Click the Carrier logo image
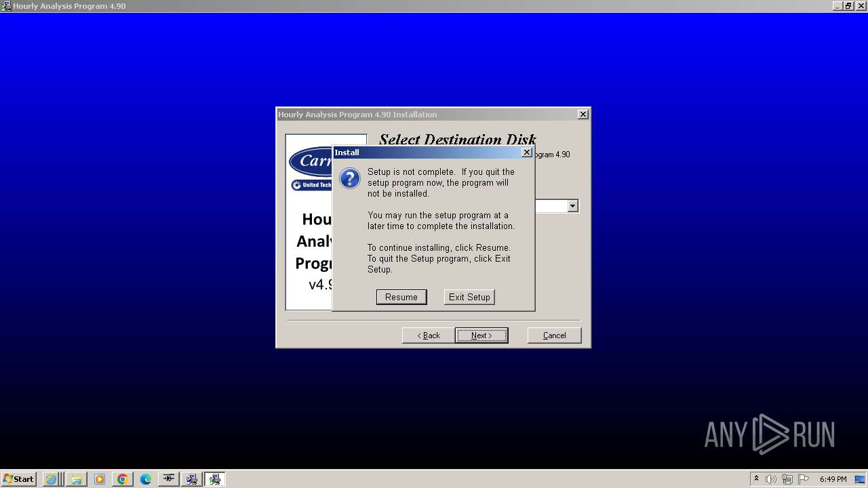The width and height of the screenshot is (868, 488). tap(311, 161)
